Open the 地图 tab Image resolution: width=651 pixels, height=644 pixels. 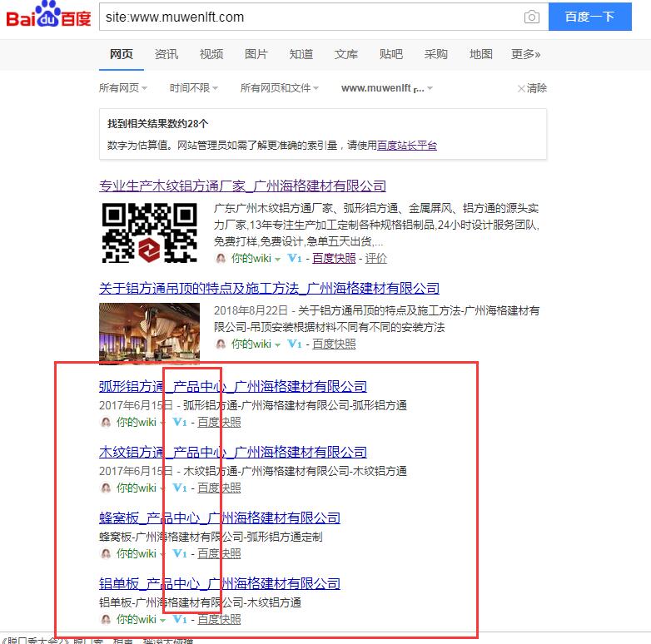click(481, 54)
